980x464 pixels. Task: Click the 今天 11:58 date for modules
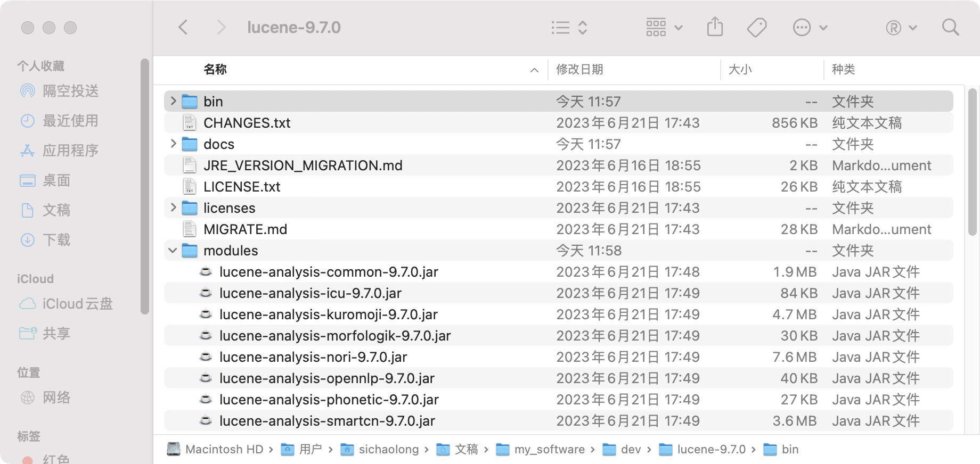coord(589,251)
